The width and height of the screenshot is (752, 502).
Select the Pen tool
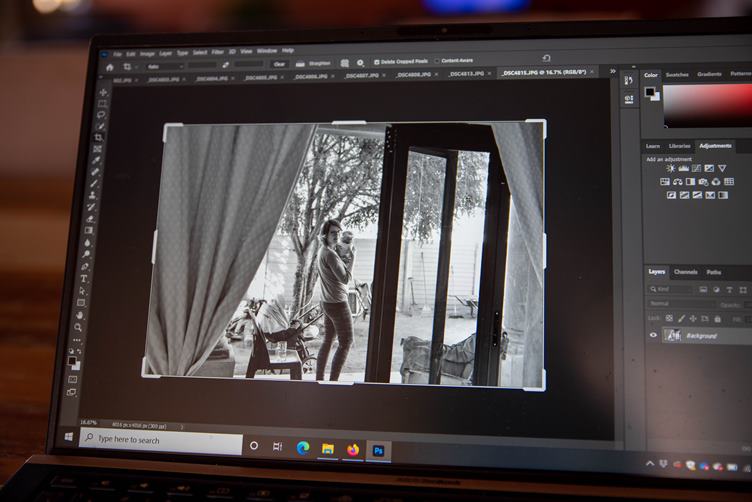pyautogui.click(x=85, y=266)
